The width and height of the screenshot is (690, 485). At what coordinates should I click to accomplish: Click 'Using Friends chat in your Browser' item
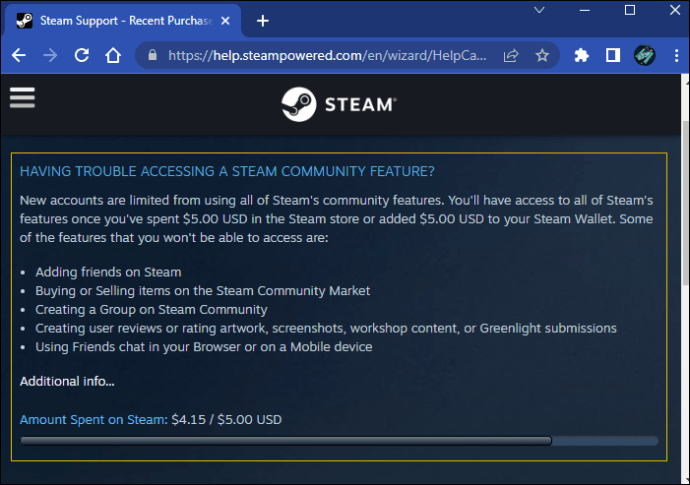click(x=204, y=347)
